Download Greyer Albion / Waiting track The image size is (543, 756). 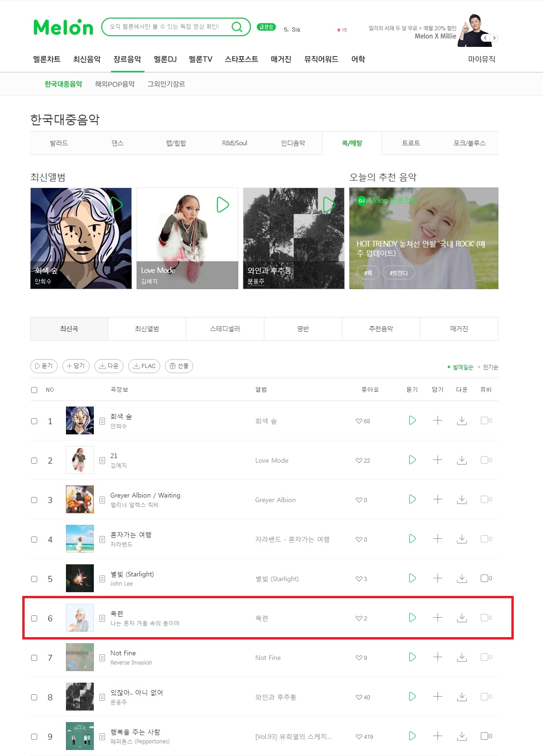tap(462, 499)
